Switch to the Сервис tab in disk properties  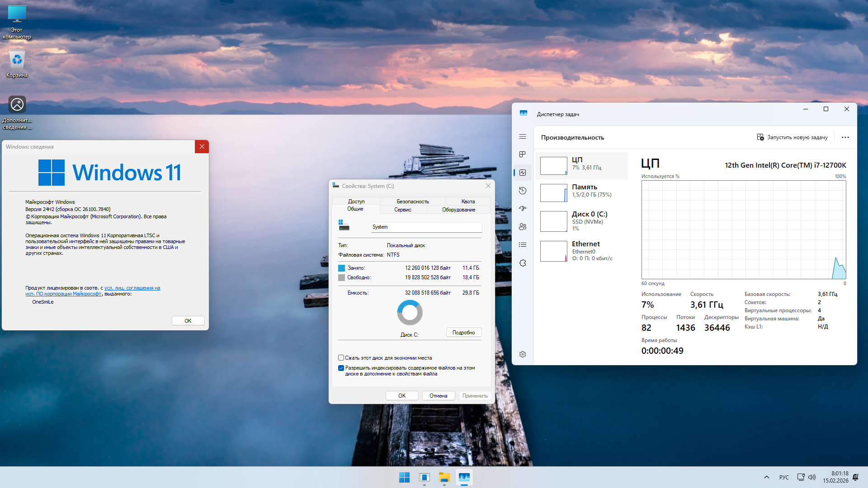402,209
